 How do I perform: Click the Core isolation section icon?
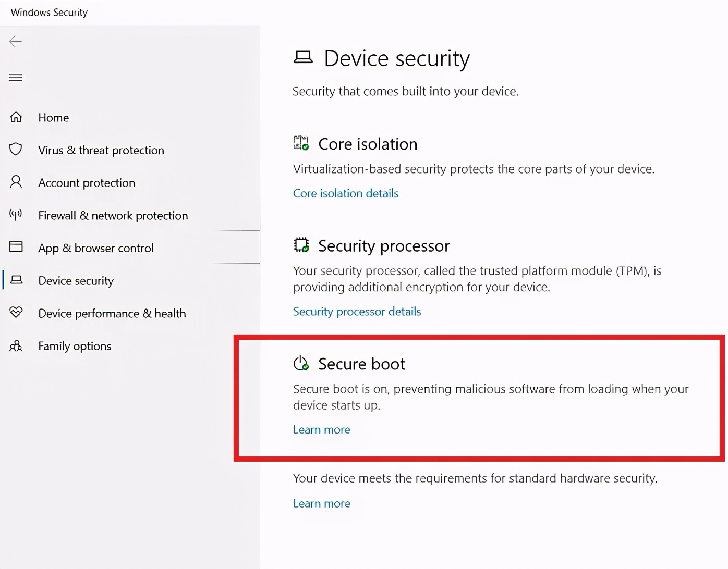tap(300, 143)
